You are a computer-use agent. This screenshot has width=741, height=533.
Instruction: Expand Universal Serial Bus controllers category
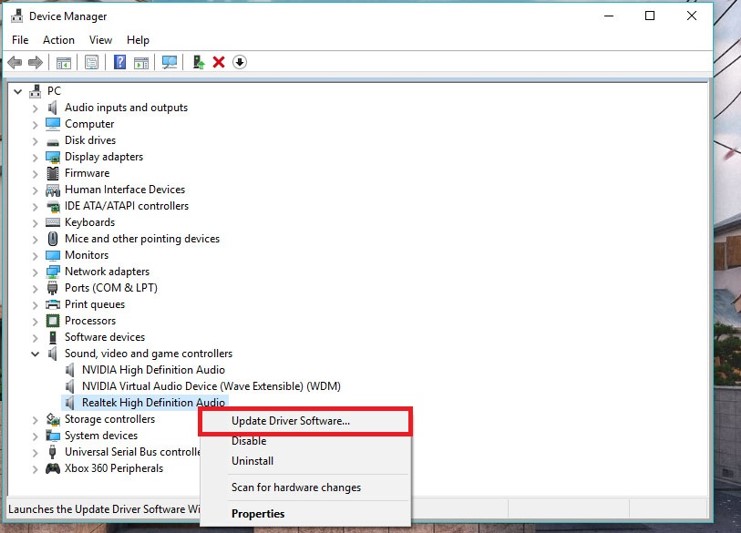point(35,453)
